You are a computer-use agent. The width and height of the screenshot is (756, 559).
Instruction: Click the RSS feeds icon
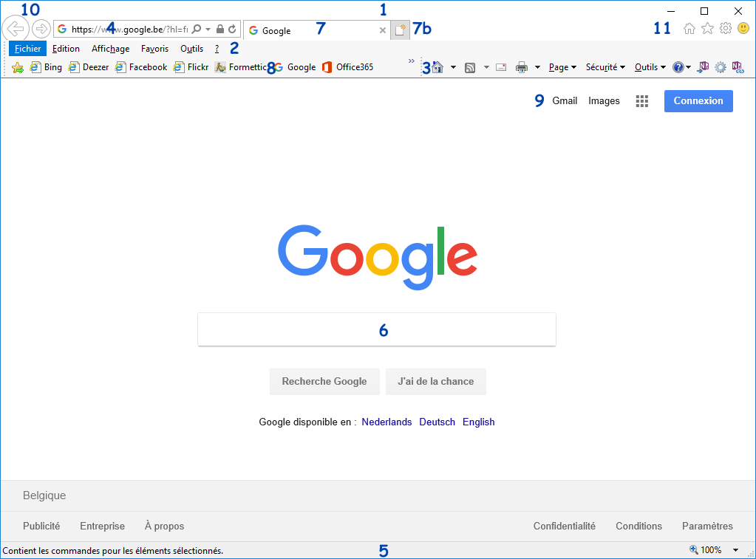click(x=470, y=67)
